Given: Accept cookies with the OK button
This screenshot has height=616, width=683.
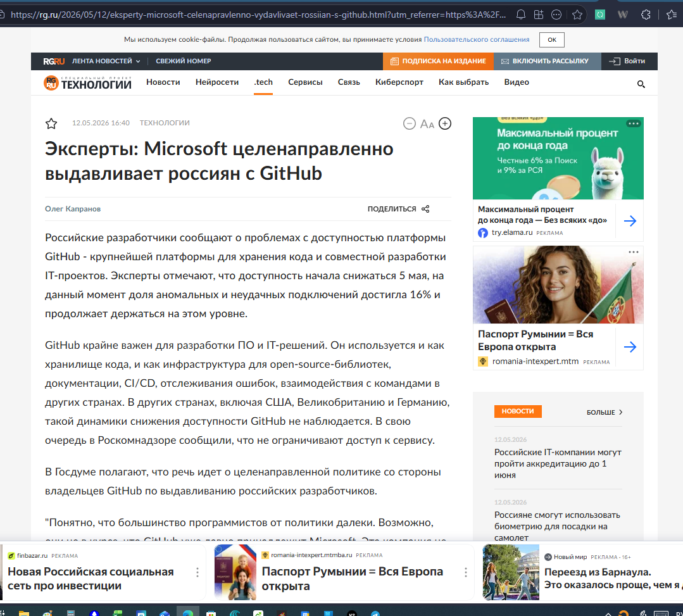Looking at the screenshot, I should (551, 40).
